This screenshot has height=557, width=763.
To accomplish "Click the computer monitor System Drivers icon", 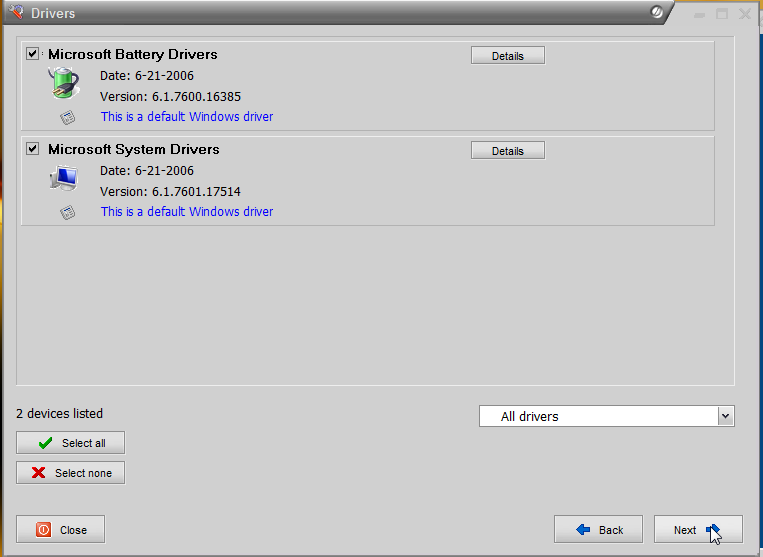I will pos(63,178).
